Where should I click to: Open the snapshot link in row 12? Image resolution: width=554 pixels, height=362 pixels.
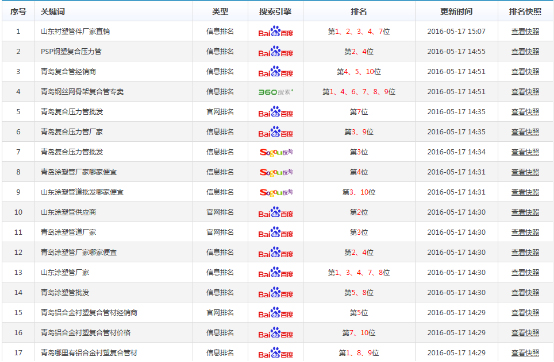[525, 253]
